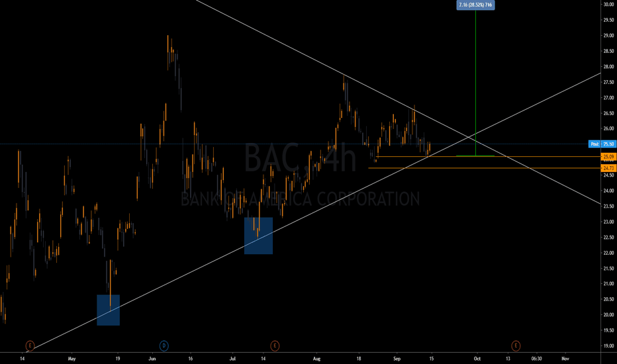This screenshot has height=364, width=617.
Task: Click the 'Sep' label on the time axis
Action: click(x=397, y=359)
